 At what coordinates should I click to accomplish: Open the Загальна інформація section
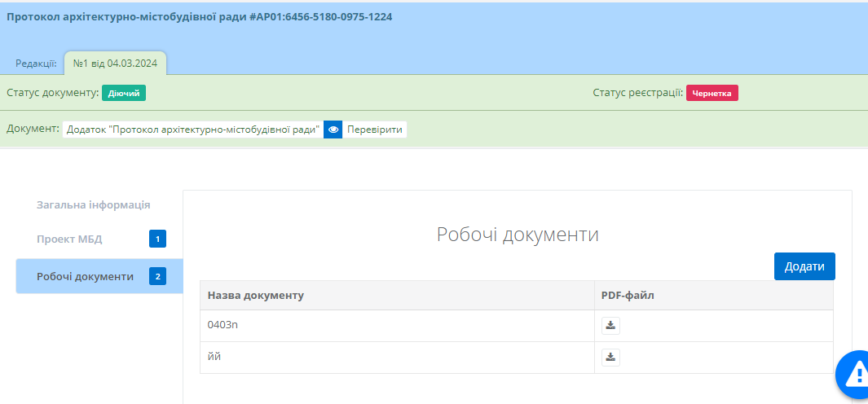93,205
